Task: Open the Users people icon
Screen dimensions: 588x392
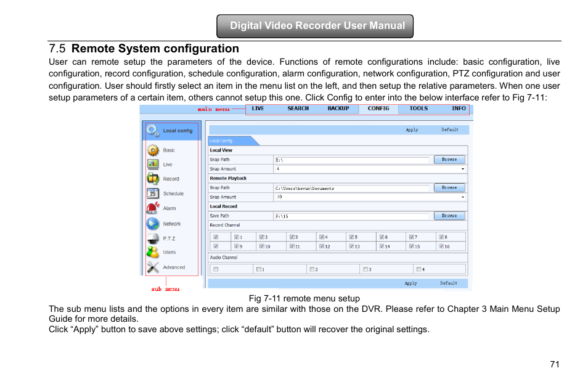Action: [153, 252]
